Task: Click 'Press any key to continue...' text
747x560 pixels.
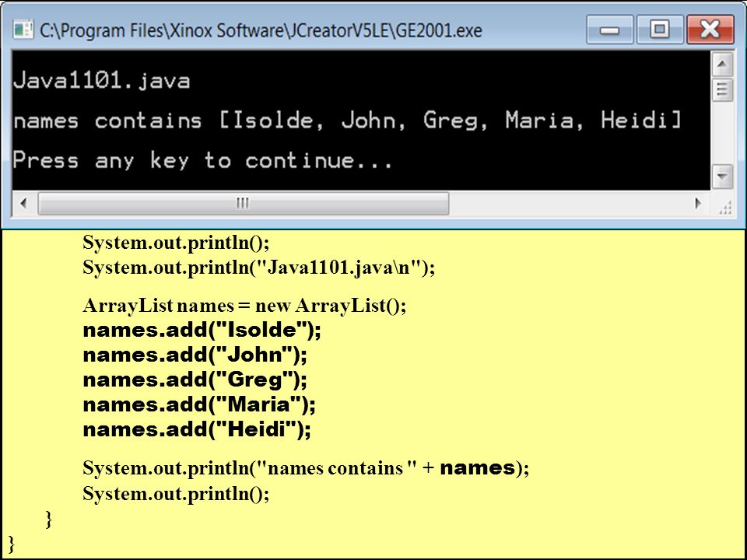Action: (x=203, y=160)
